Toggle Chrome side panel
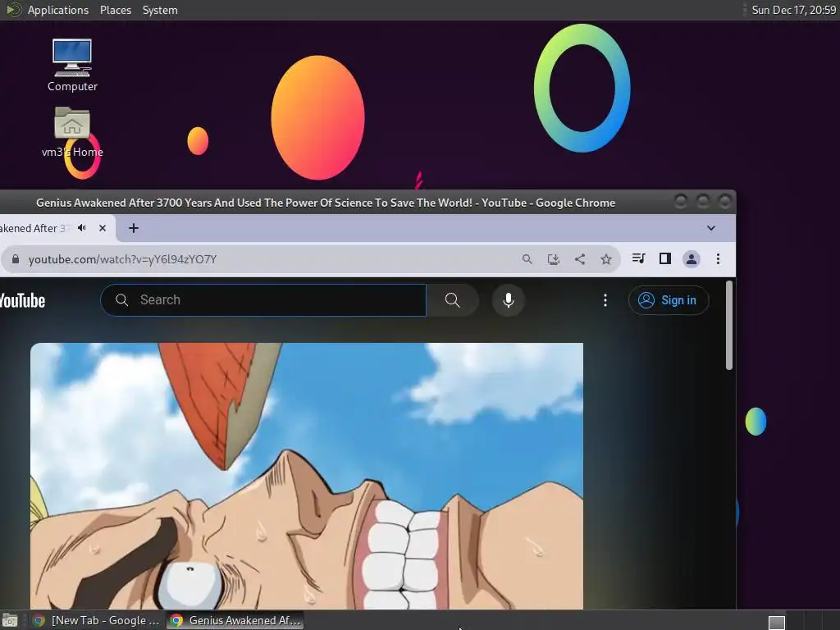 (664, 258)
